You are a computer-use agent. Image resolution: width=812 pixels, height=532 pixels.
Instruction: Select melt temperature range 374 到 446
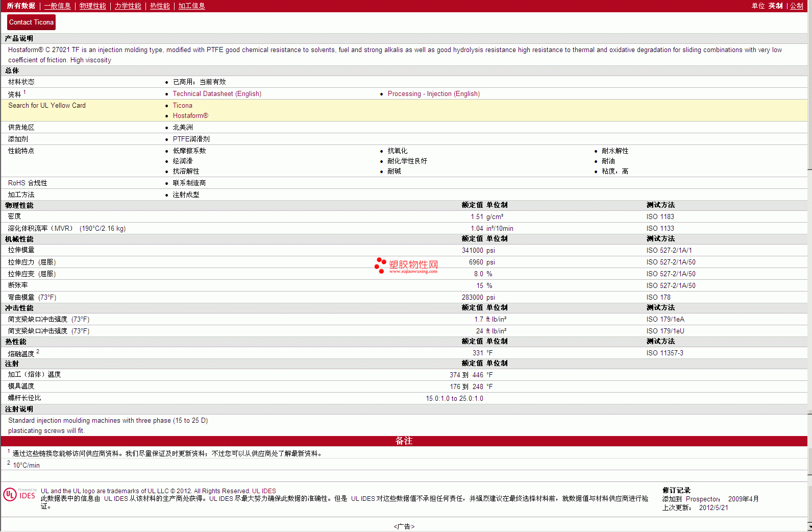click(466, 375)
